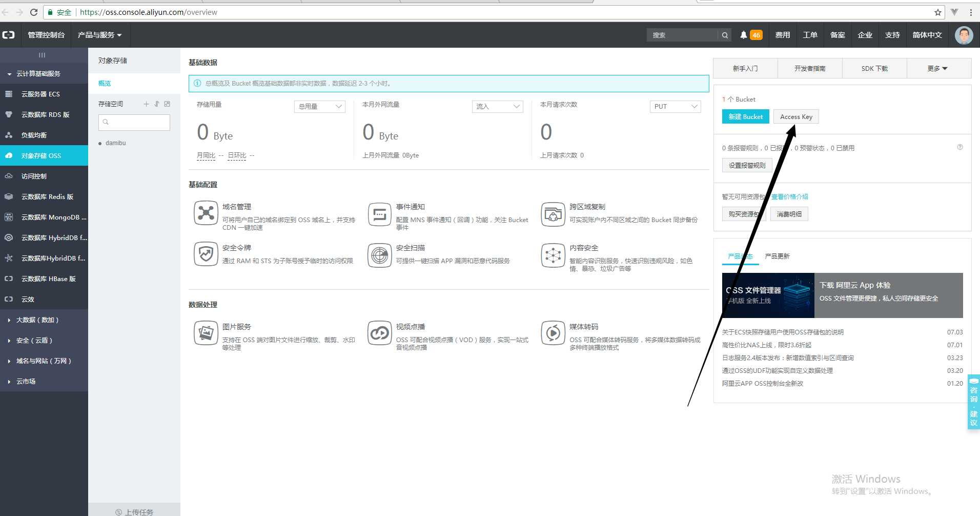Open 高性价比NAS上线 news item
This screenshot has width=980, height=516.
(x=766, y=345)
